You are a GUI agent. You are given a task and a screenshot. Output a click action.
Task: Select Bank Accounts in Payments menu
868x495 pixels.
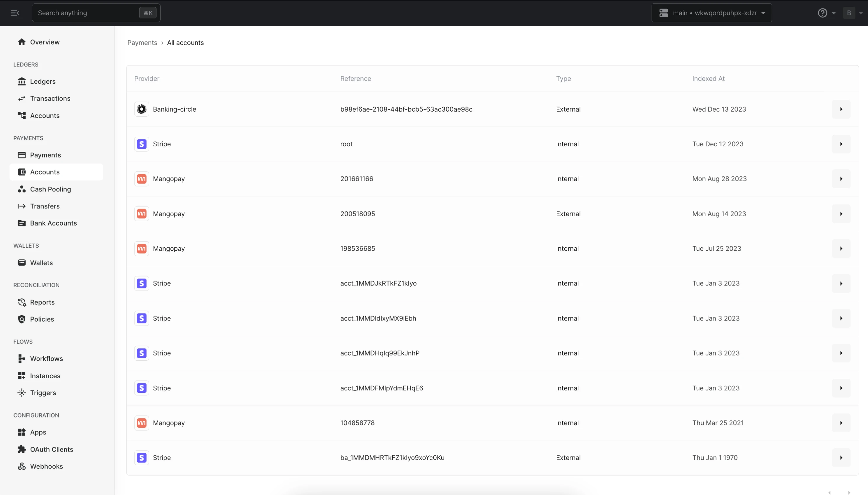53,223
